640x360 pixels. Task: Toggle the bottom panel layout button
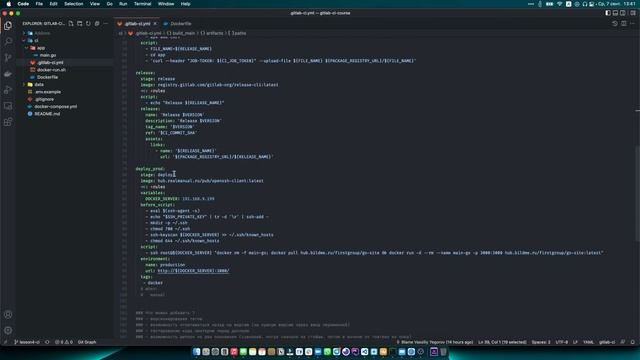pos(616,13)
